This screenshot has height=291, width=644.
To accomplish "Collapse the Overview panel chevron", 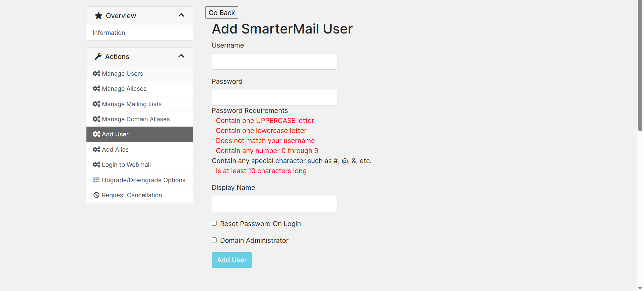I will (181, 15).
